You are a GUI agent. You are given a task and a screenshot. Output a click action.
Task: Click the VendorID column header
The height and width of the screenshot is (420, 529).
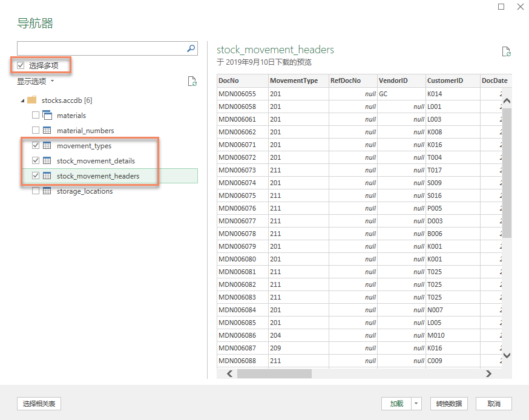click(x=401, y=80)
